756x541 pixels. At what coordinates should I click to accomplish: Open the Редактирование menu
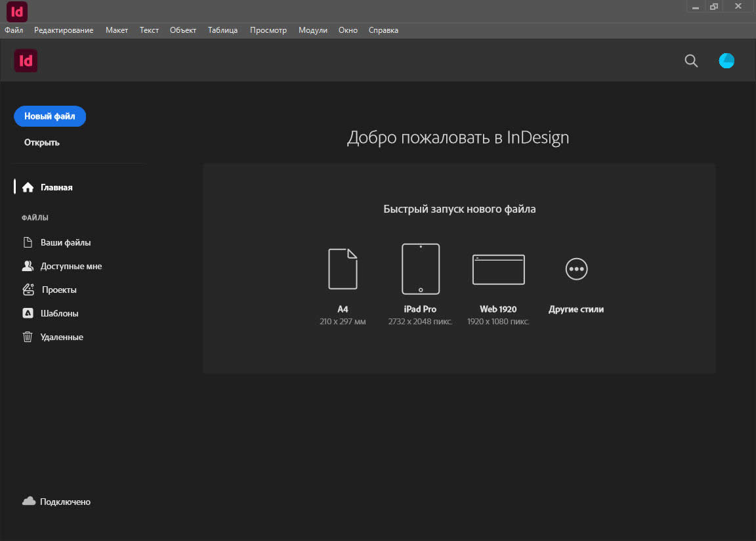(x=64, y=30)
